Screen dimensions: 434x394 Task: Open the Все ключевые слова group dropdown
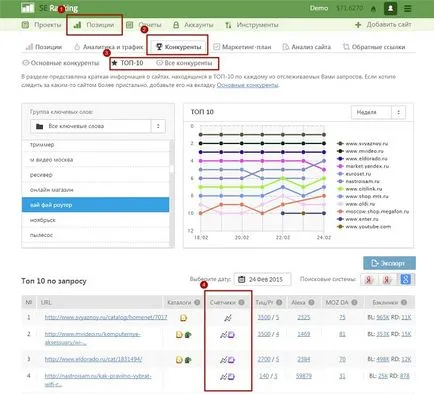98,126
